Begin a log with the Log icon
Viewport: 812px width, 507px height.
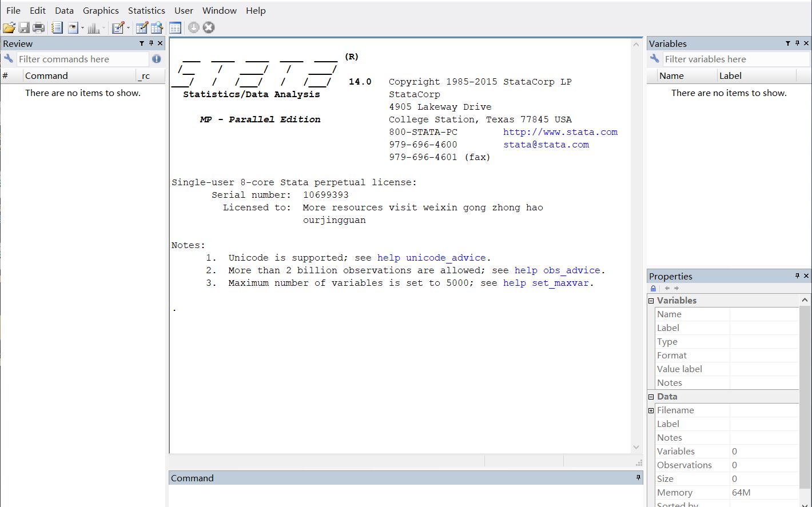[57, 27]
